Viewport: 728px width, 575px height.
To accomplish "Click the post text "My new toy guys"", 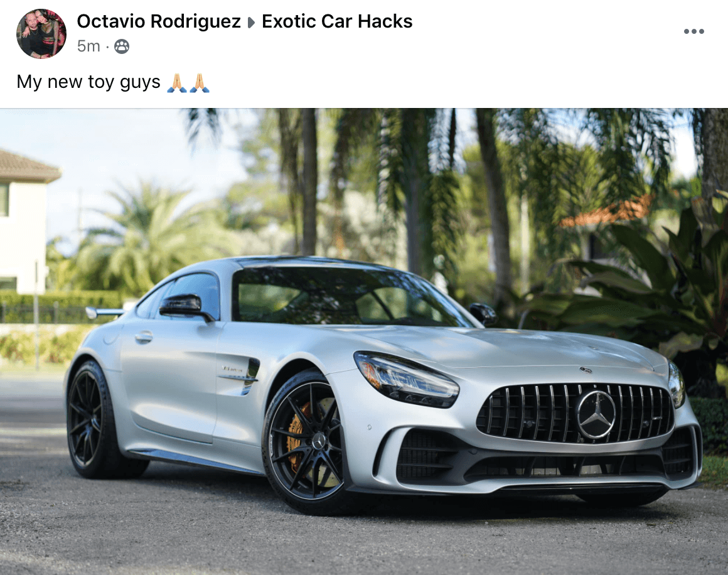I will 88,82.
